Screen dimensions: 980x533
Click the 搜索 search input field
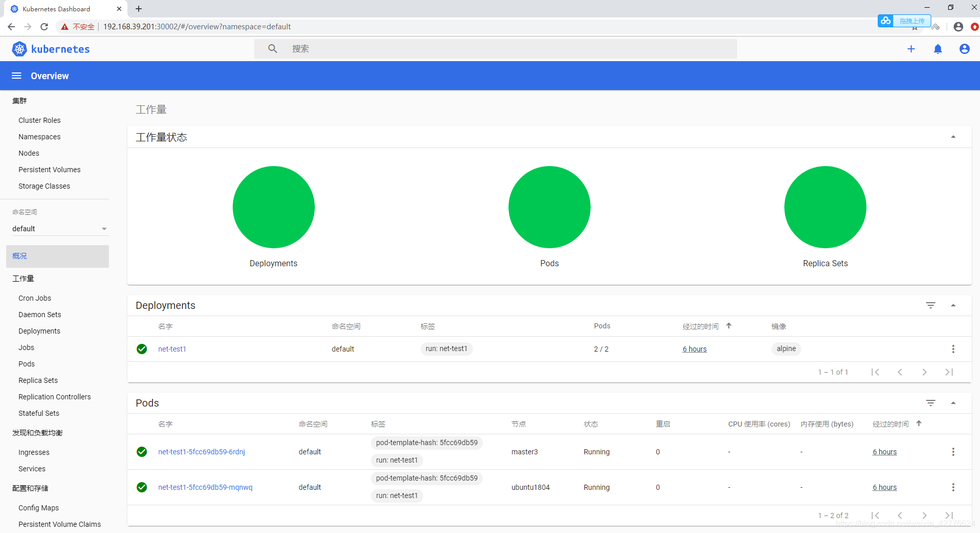pyautogui.click(x=496, y=49)
